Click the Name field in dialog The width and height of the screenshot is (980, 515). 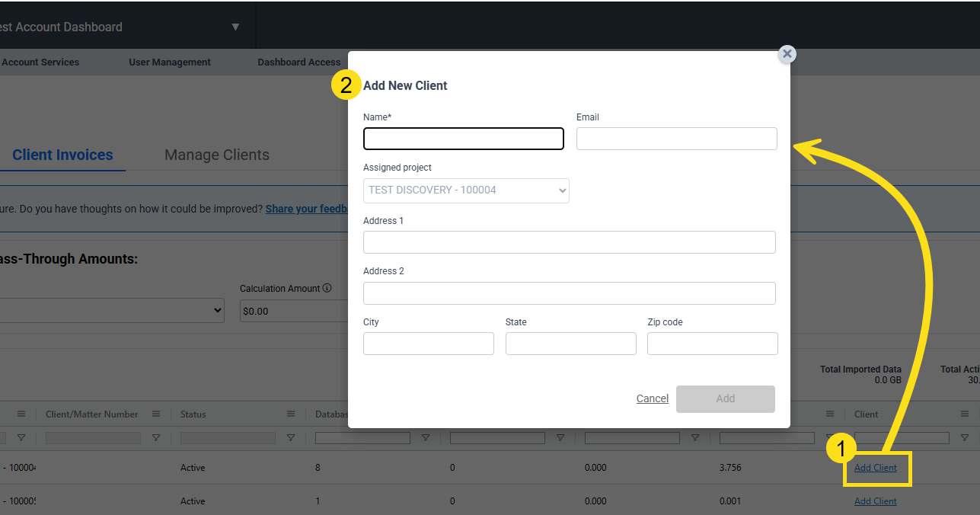[464, 139]
